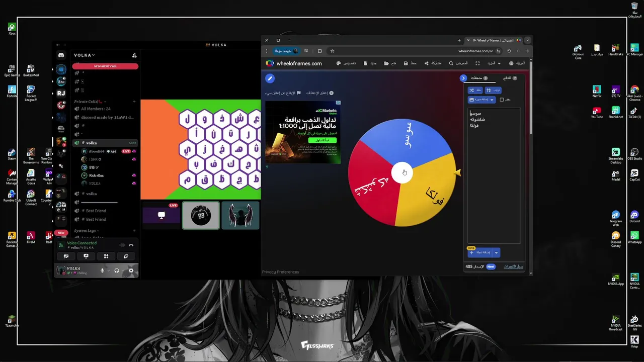Share wheel from wheelofnames toolbar
This screenshot has height=362, width=644.
(x=433, y=63)
